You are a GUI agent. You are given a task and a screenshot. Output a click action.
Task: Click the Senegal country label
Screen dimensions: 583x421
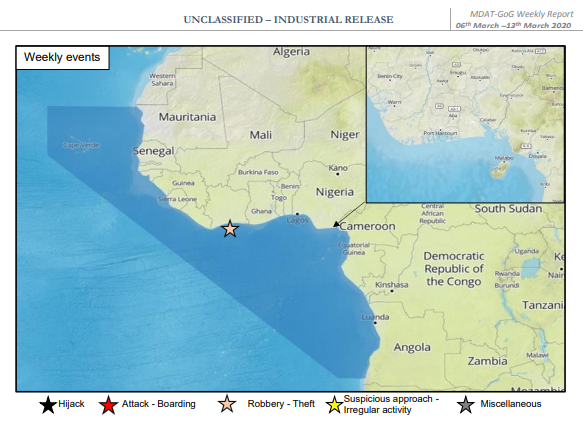coord(154,151)
